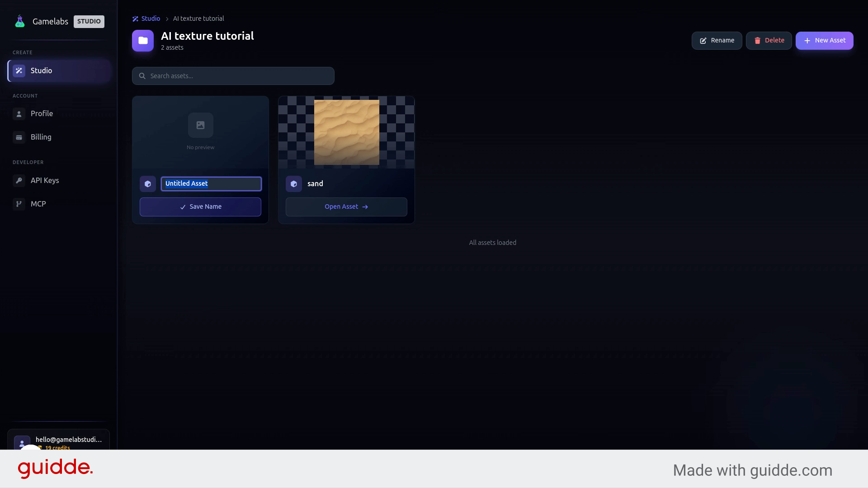Click the Gamelabs brand name
This screenshot has height=488, width=868.
pyautogui.click(x=50, y=22)
